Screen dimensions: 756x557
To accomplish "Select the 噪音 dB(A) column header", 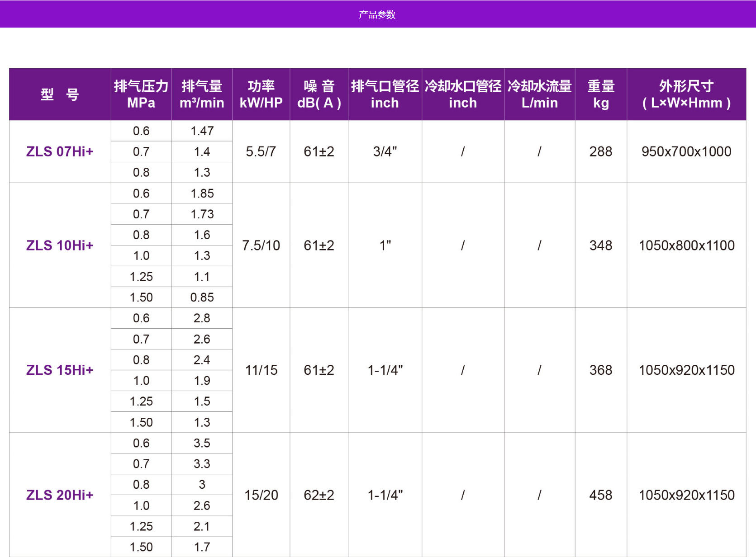I will point(319,94).
